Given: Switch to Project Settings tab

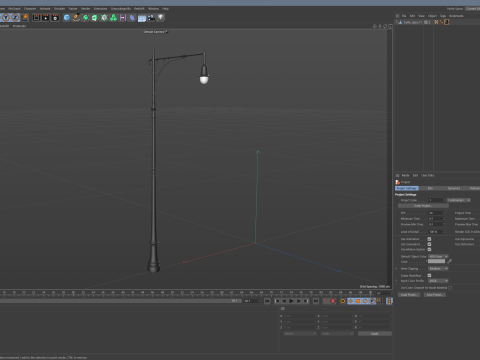Looking at the screenshot, I should pos(407,189).
